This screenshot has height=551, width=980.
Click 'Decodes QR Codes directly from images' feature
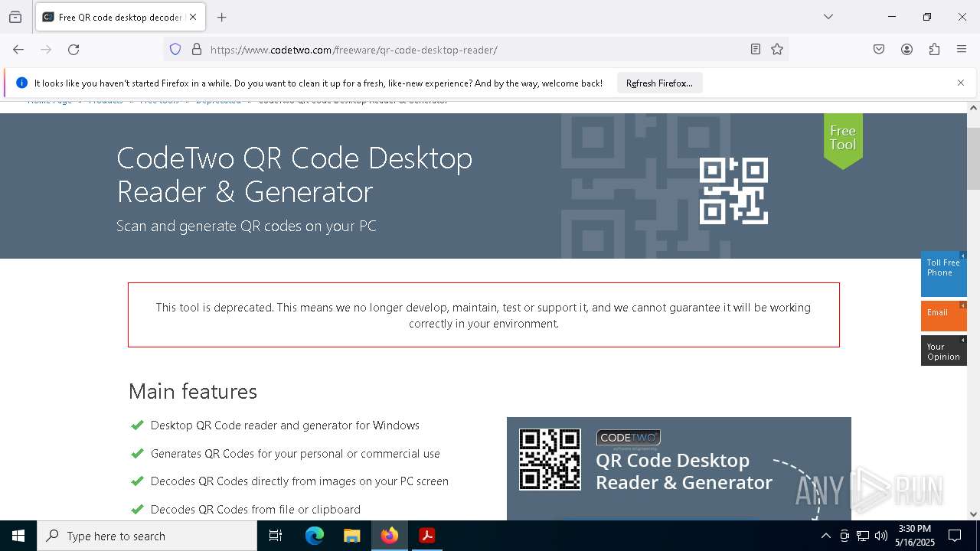299,481
